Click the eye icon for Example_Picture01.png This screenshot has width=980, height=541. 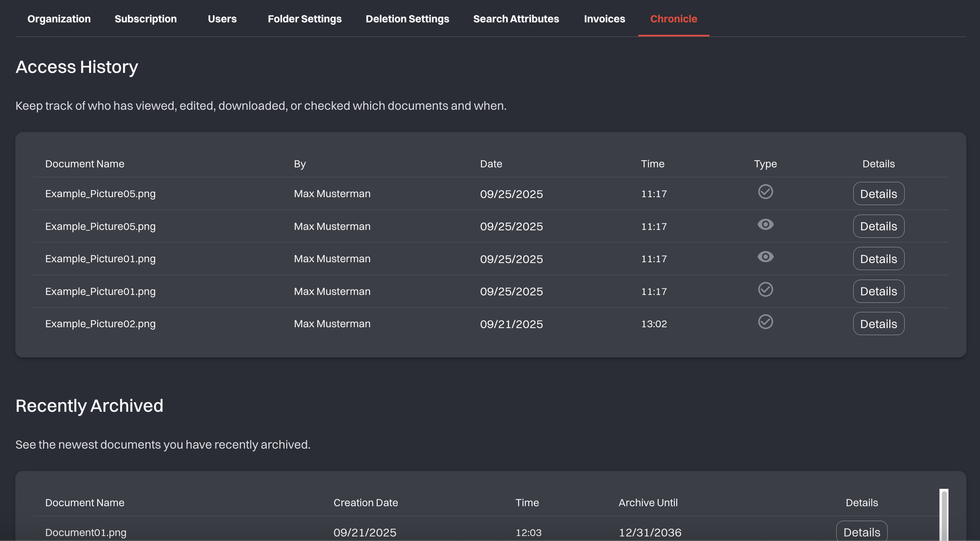tap(765, 257)
